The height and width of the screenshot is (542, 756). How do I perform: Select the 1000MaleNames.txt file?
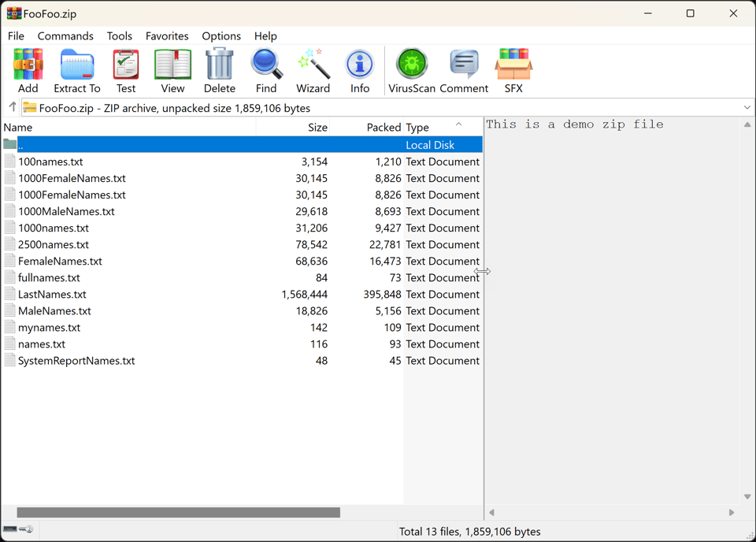[66, 211]
